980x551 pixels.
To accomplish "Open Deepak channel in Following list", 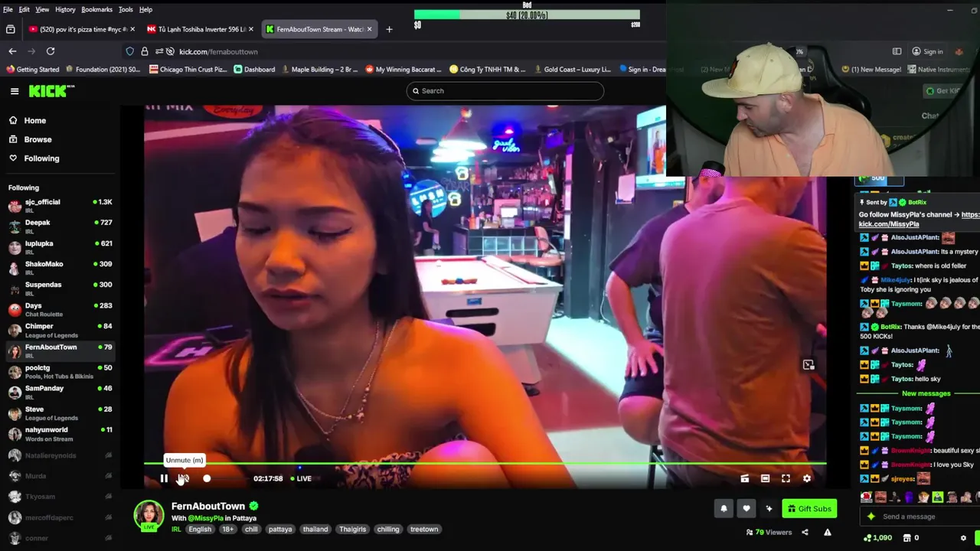I will coord(60,226).
